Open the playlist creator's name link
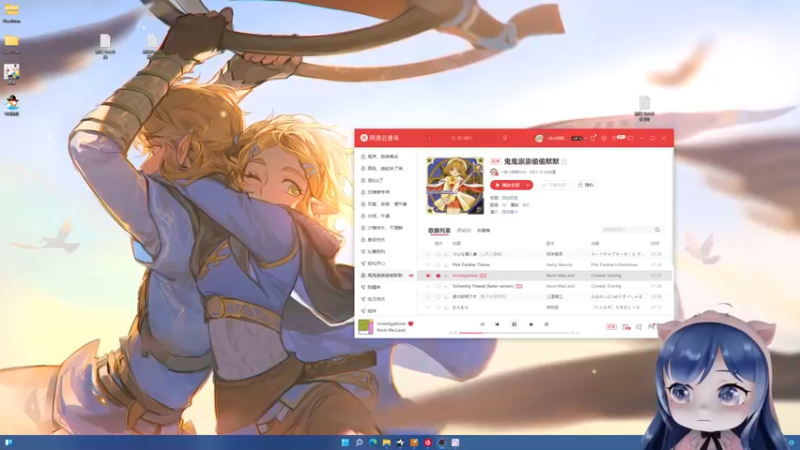Screen dimensions: 800x450 pyautogui.click(x=513, y=172)
